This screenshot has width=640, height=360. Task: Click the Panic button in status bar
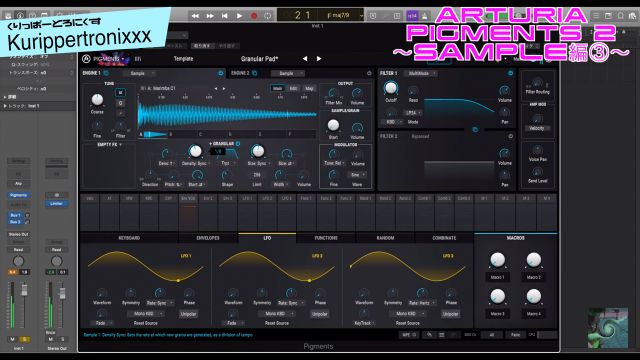tap(516, 335)
